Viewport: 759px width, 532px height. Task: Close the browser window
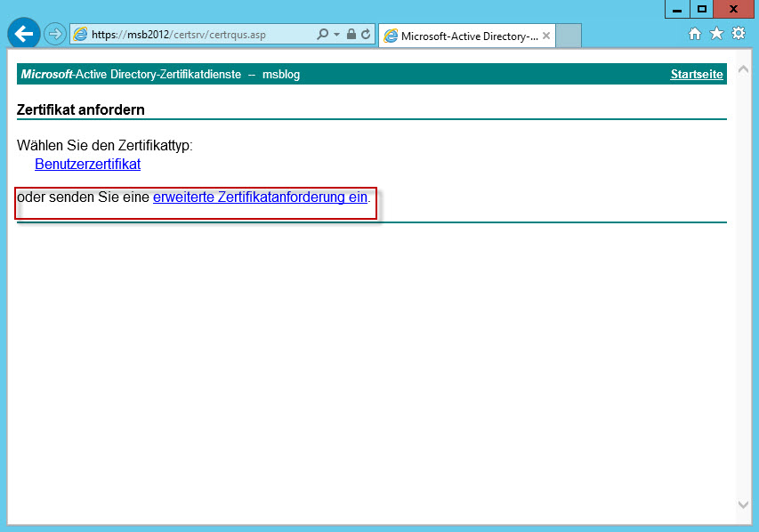734,9
